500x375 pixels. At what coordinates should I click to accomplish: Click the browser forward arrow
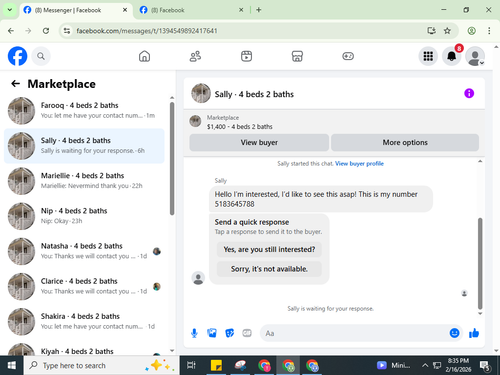(28, 31)
